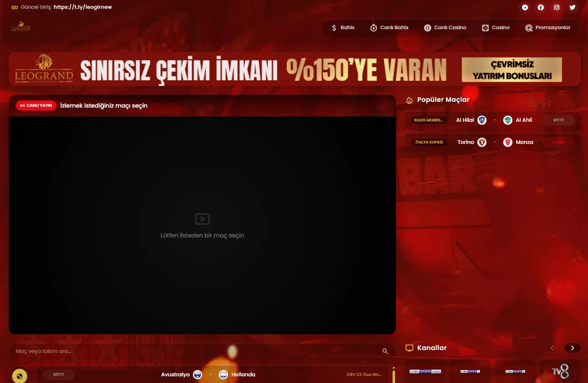The height and width of the screenshot is (383, 588).
Task: Click the Canlı Yayın live badge
Action: click(36, 106)
